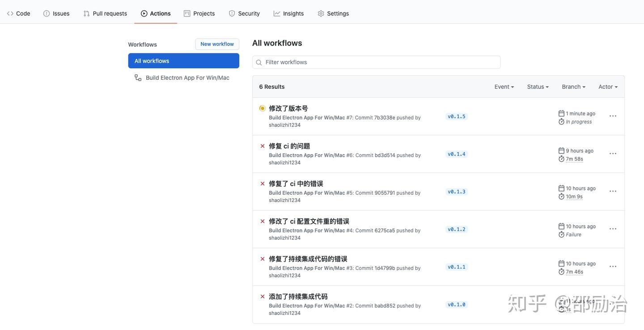Expand the Event filter dropdown
This screenshot has width=644, height=330.
tap(504, 87)
